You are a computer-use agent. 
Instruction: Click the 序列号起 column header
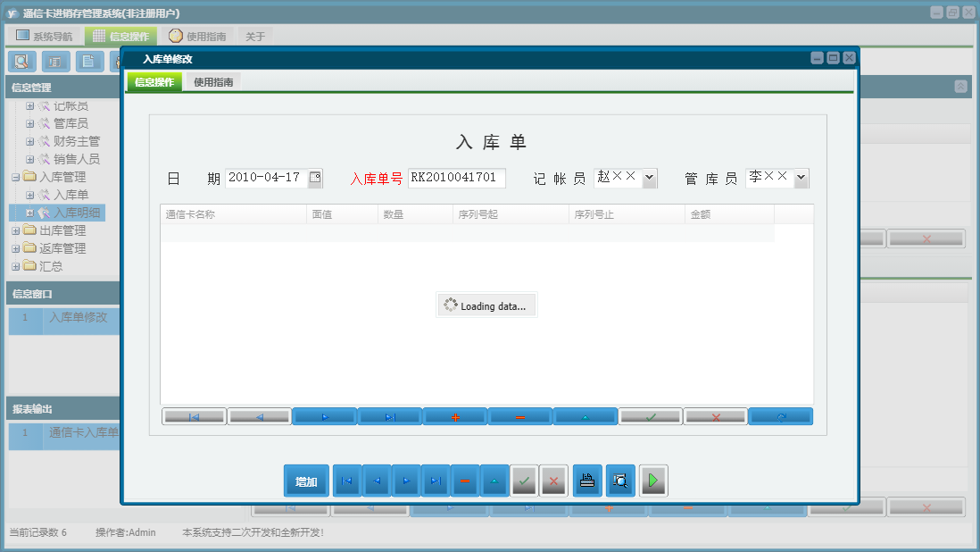pos(511,214)
